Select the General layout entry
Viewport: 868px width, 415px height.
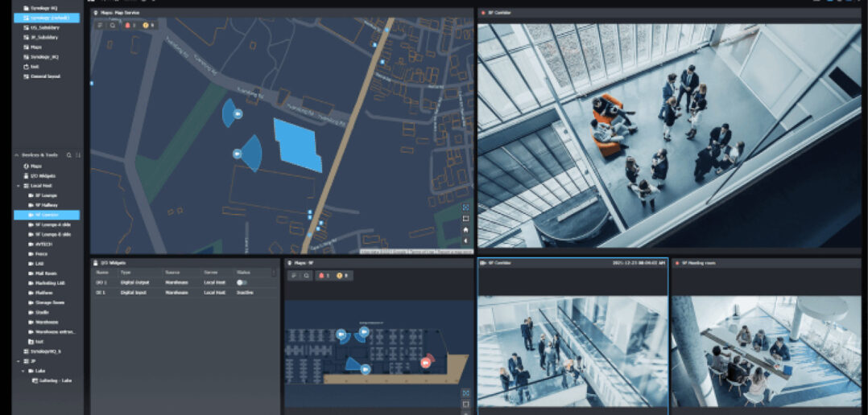pyautogui.click(x=47, y=76)
